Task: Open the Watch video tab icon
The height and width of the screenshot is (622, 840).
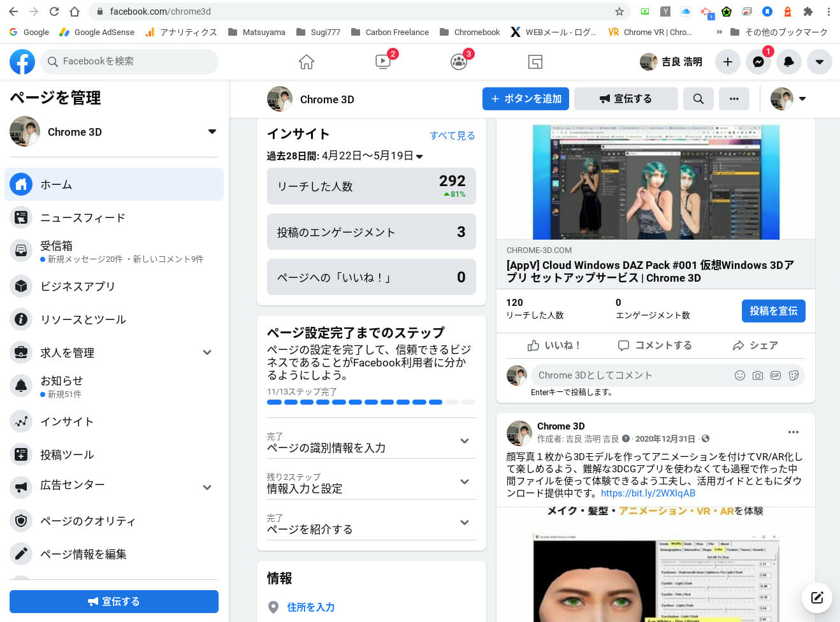Action: point(383,62)
